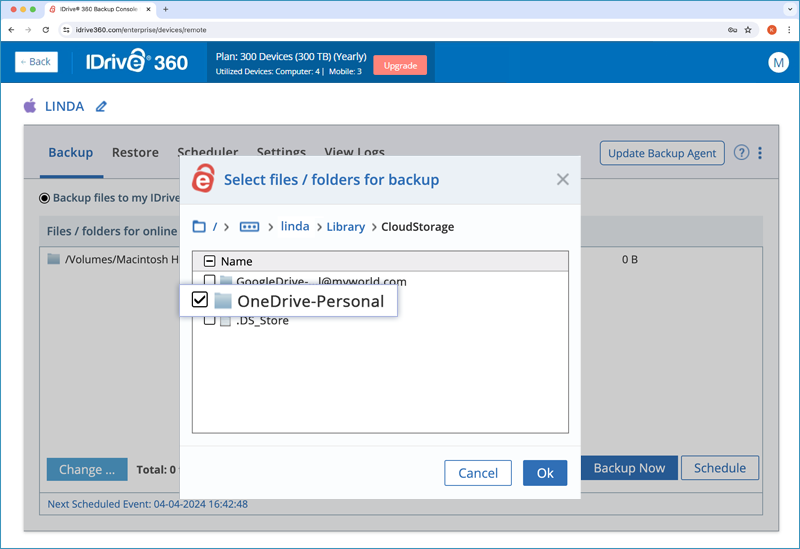Open Chrome three-dot menu

click(789, 30)
